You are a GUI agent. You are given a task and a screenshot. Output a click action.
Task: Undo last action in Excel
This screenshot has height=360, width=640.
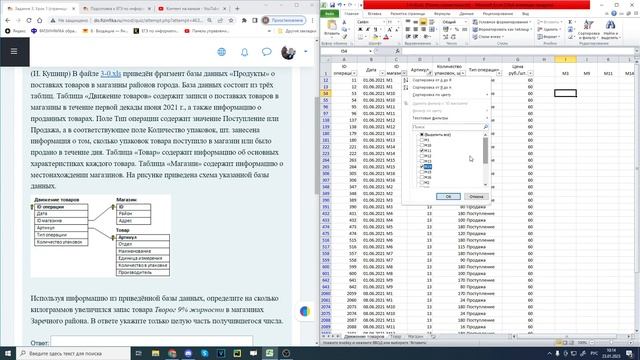click(x=340, y=5)
